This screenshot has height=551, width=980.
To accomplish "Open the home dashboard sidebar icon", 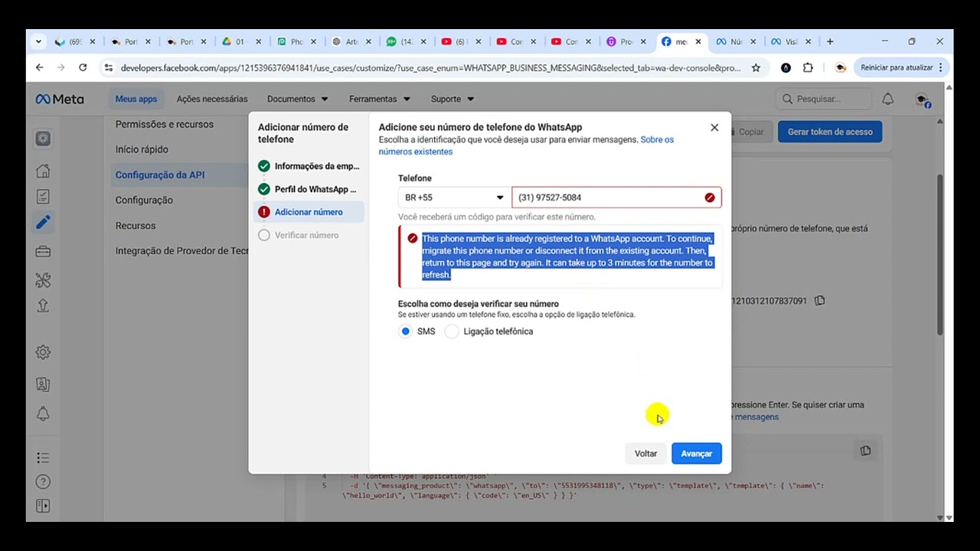I will tap(43, 171).
